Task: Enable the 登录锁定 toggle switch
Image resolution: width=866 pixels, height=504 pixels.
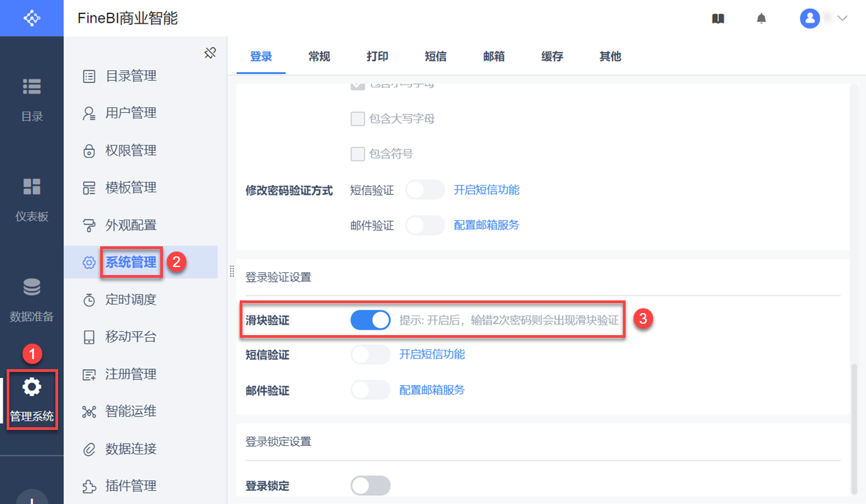Action: [371, 485]
